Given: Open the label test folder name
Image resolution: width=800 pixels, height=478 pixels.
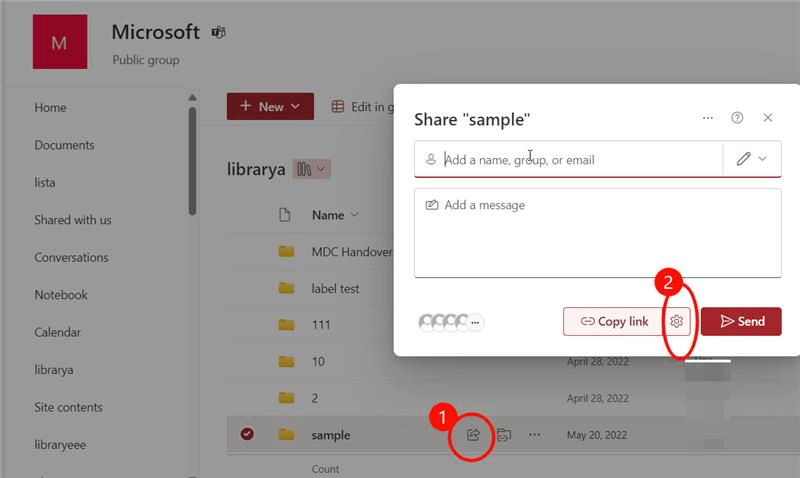Looking at the screenshot, I should 335,289.
